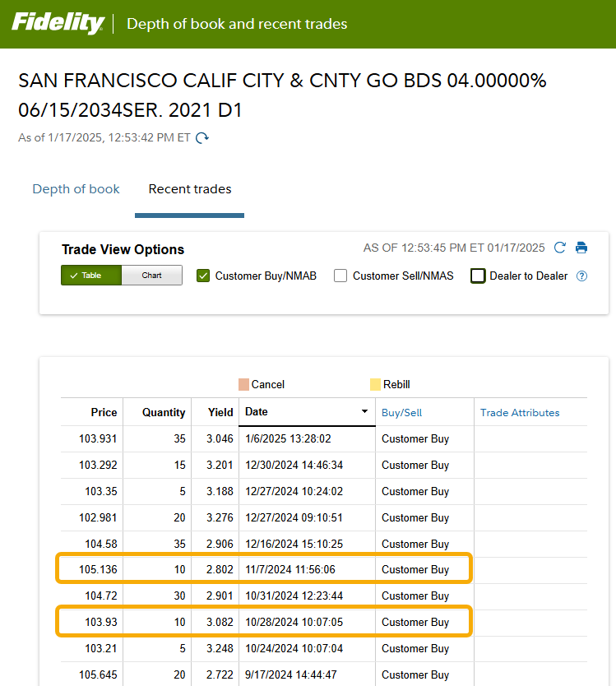Open the Depth of book tab

pyautogui.click(x=76, y=189)
